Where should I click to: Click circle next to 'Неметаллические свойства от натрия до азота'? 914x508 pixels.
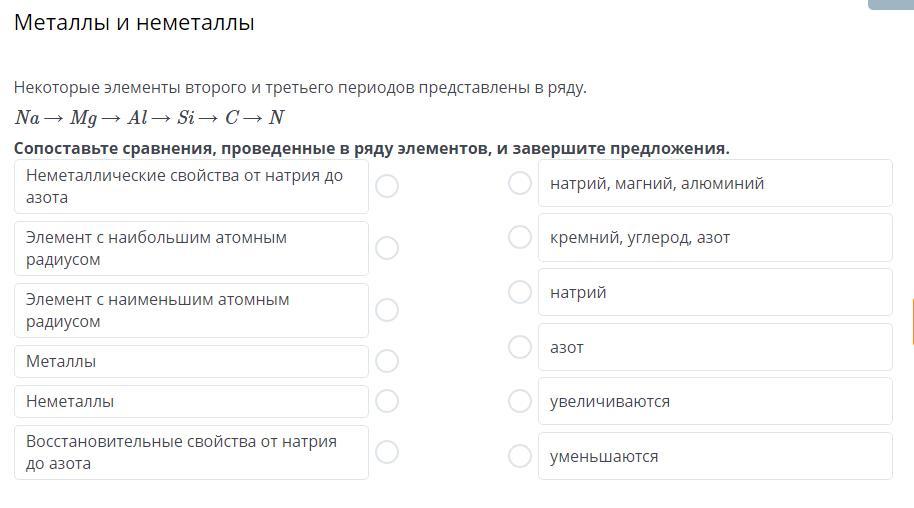click(387, 186)
